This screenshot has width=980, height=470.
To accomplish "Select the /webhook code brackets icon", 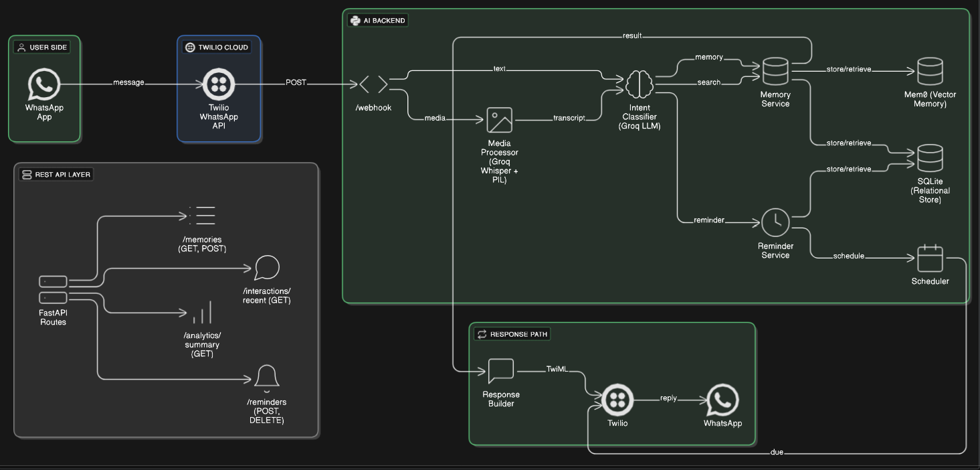I will [373, 84].
